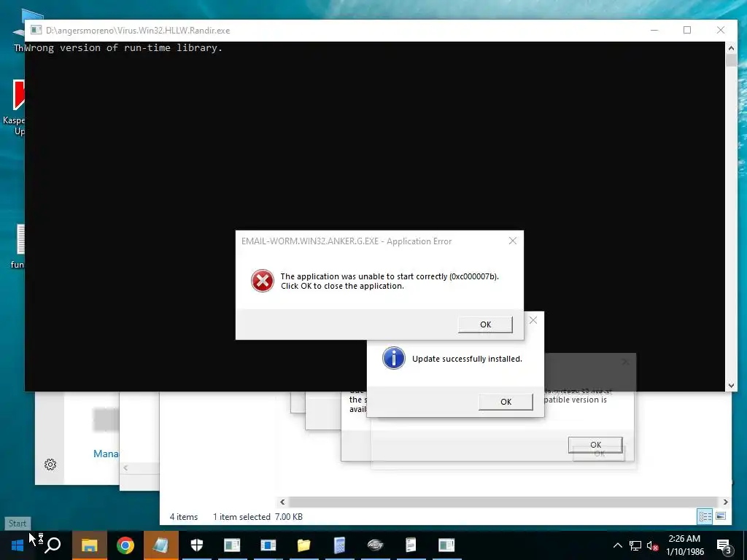This screenshot has height=560, width=747.
Task: Open network status tray icon
Action: click(635, 545)
